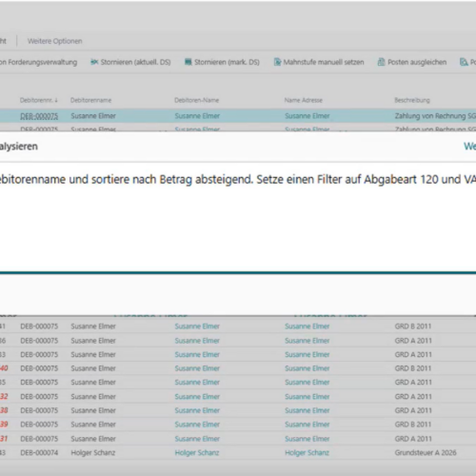Click the Debitorenname column header
Screen dimensions: 476x476
coord(91,100)
